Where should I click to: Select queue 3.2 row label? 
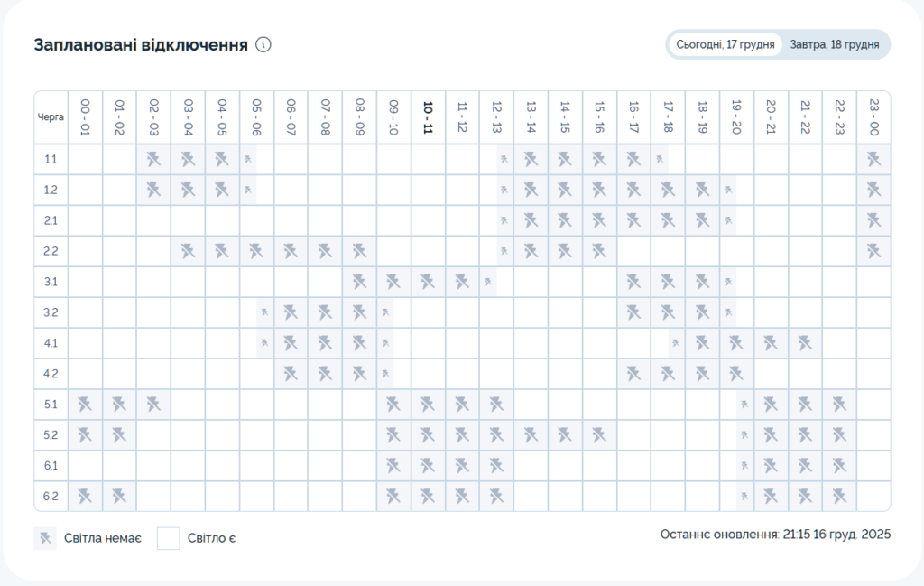pyautogui.click(x=51, y=312)
